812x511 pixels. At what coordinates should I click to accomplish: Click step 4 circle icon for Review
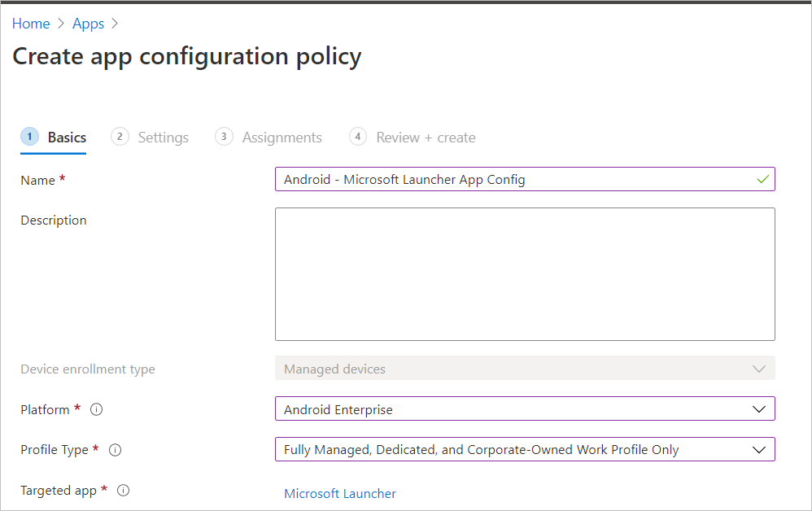tap(358, 137)
